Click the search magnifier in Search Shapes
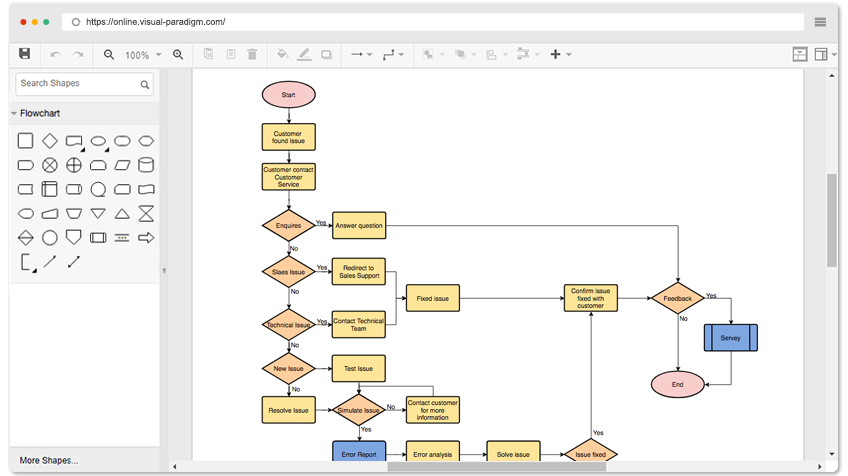The image size is (848, 476). 144,84
